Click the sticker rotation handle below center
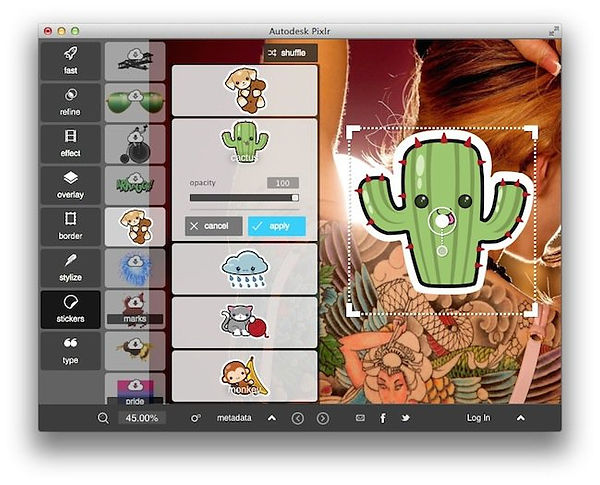Image resolution: width=600 pixels, height=485 pixels. 442,251
